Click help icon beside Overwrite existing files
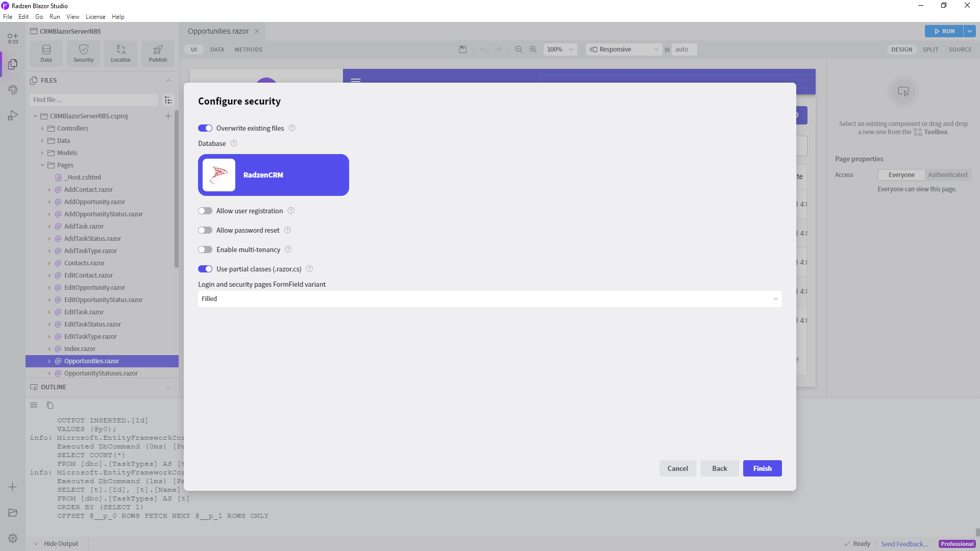 (292, 128)
